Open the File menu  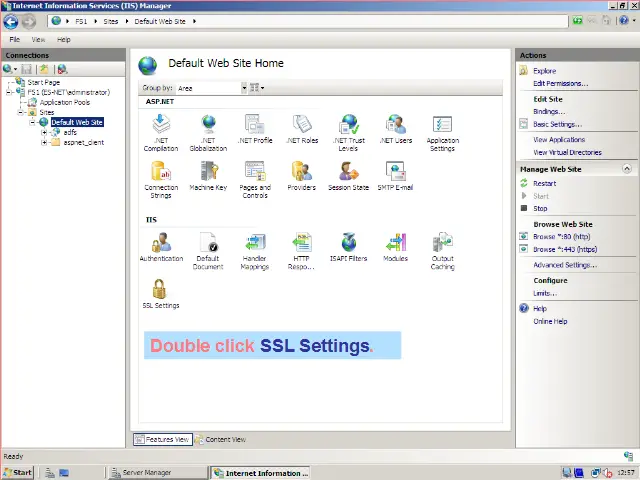(14, 40)
